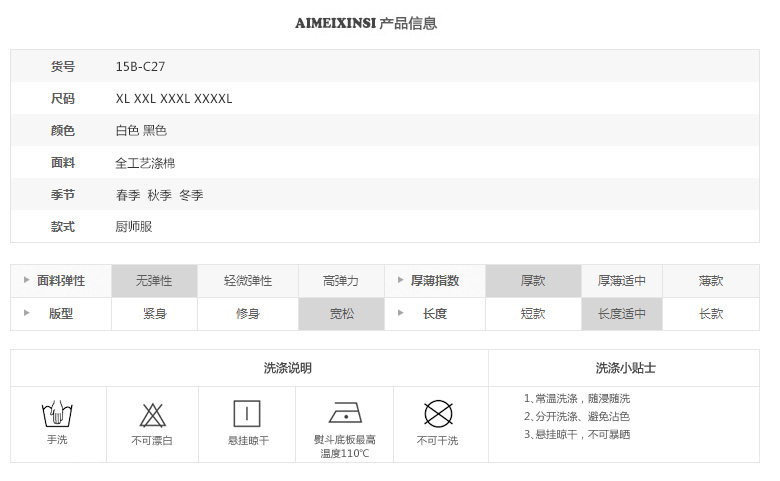Click the do-not-bleach crossed triangle icon
Screen dimensions: 780x481
coord(152,415)
